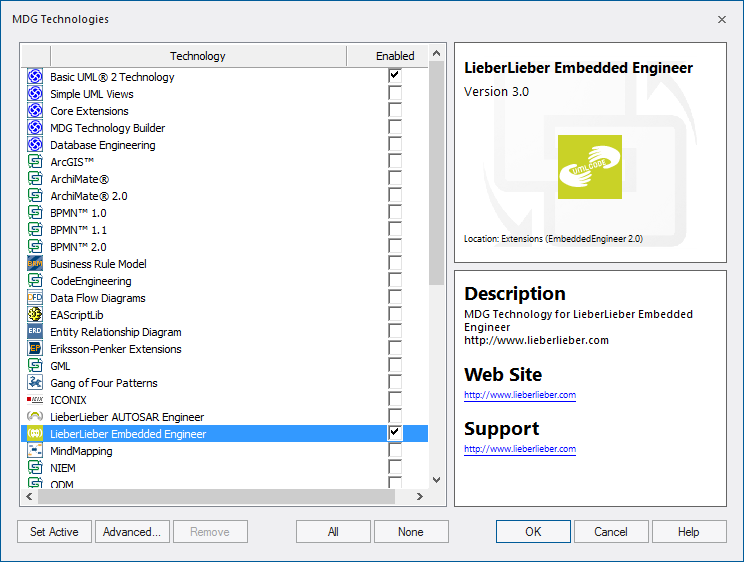Click the list scroll up arrow

pyautogui.click(x=437, y=53)
